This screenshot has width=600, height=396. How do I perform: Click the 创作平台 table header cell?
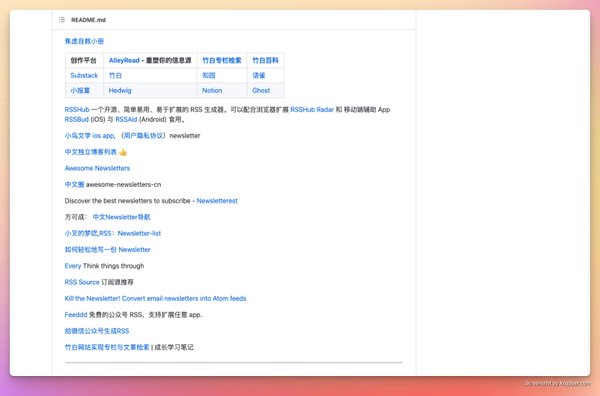pos(83,60)
